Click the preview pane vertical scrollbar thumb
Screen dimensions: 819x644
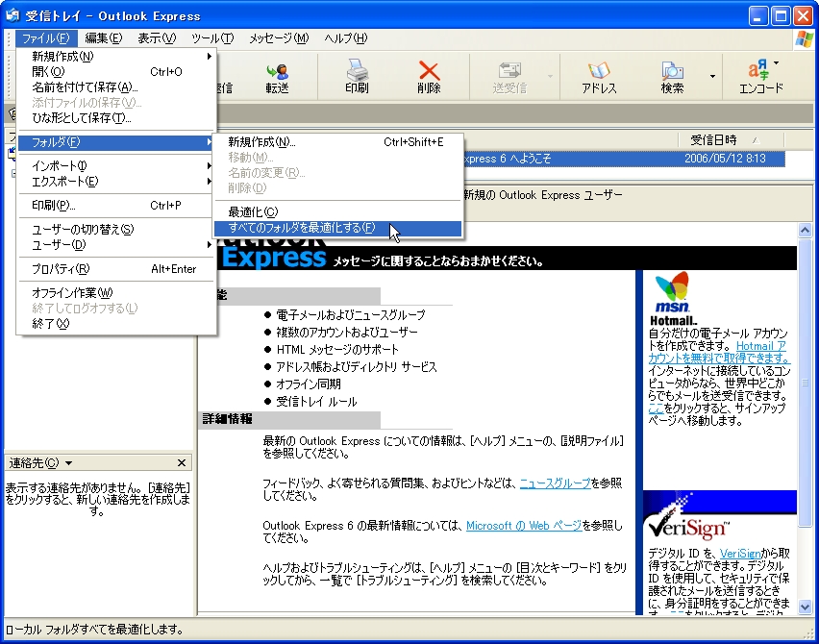click(805, 383)
